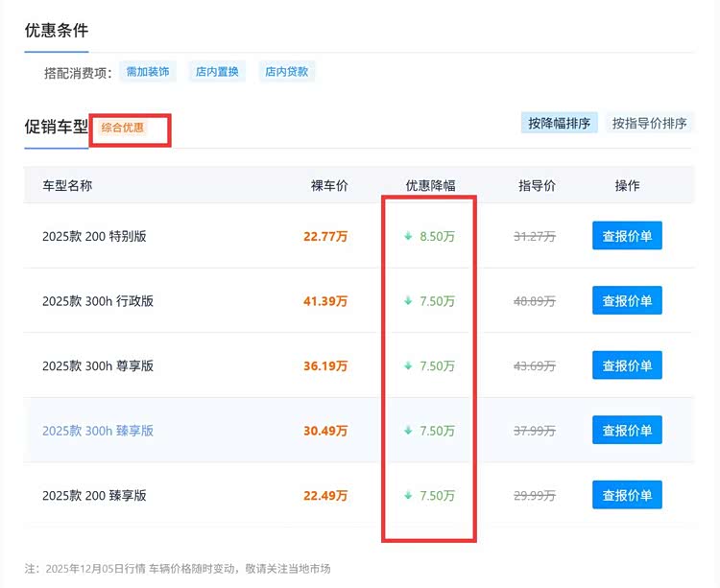This screenshot has width=720, height=588.
Task: Click down arrow icon in 300h 行政版 row
Action: tap(408, 301)
